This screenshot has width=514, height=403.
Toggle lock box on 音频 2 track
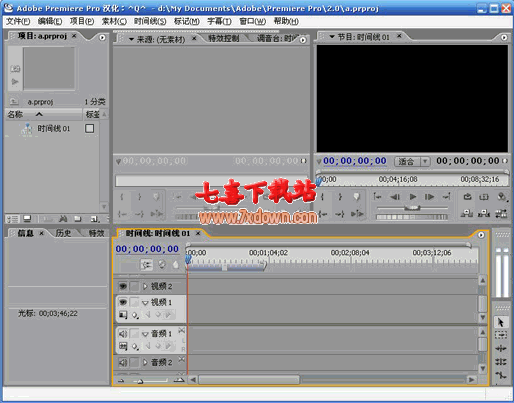[x=134, y=362]
